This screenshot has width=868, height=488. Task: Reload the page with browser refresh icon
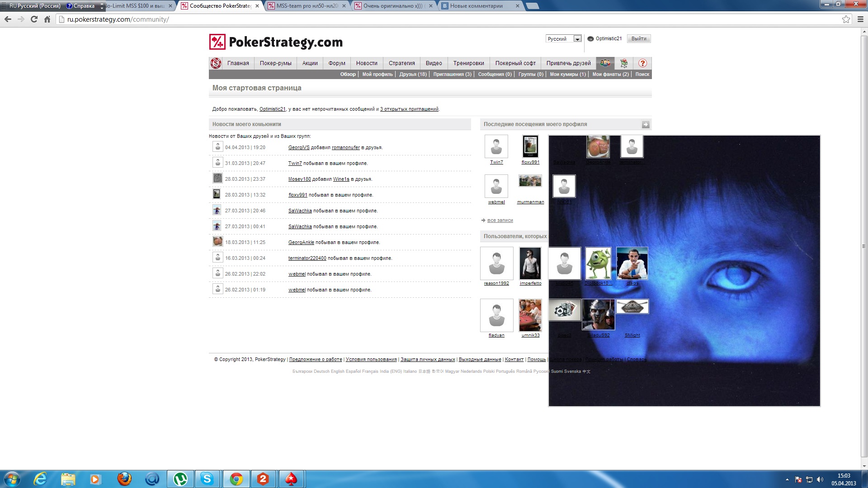pos(34,19)
